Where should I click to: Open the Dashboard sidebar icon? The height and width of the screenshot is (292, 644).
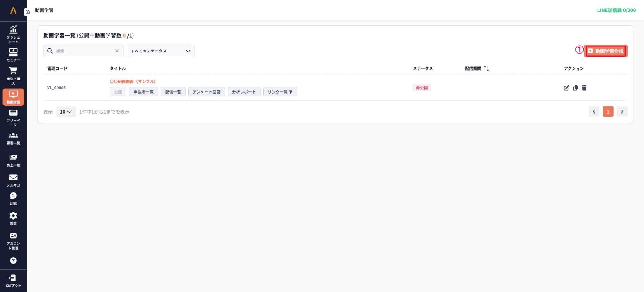[x=13, y=29]
